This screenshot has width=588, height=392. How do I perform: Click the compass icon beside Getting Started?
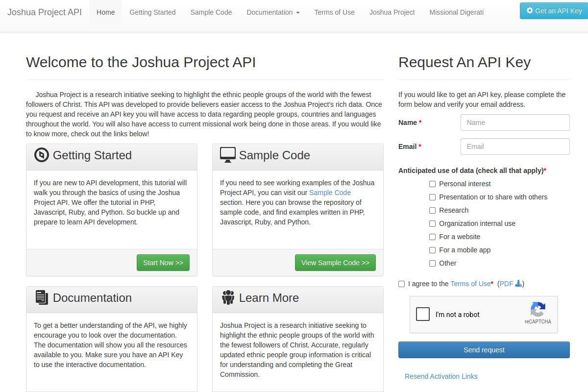[42, 155]
